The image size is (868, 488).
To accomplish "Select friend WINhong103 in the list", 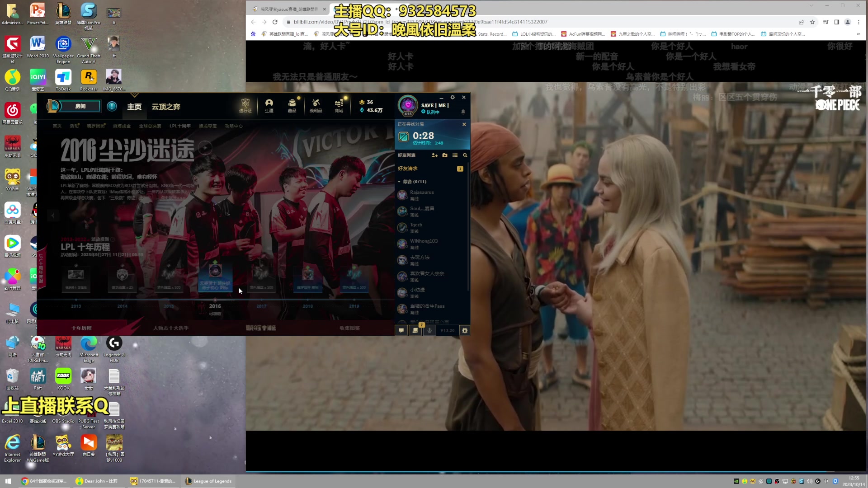I will [x=431, y=244].
